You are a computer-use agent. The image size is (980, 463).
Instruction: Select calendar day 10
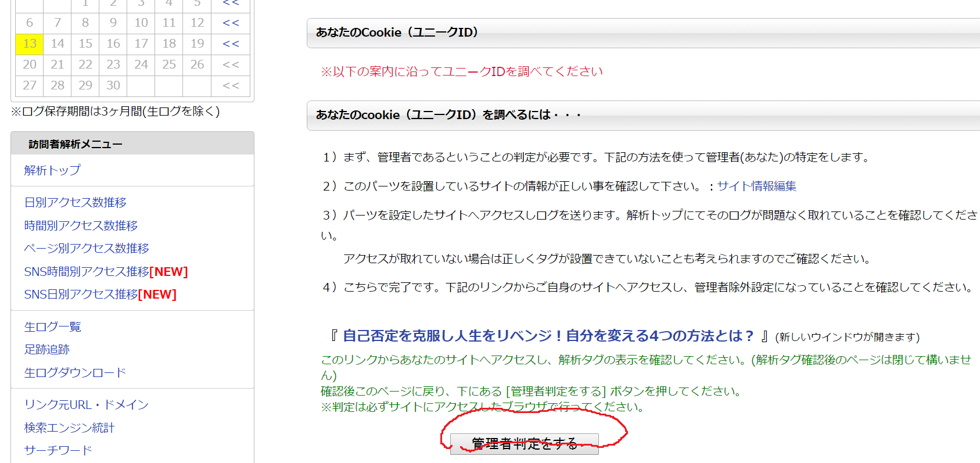(141, 23)
